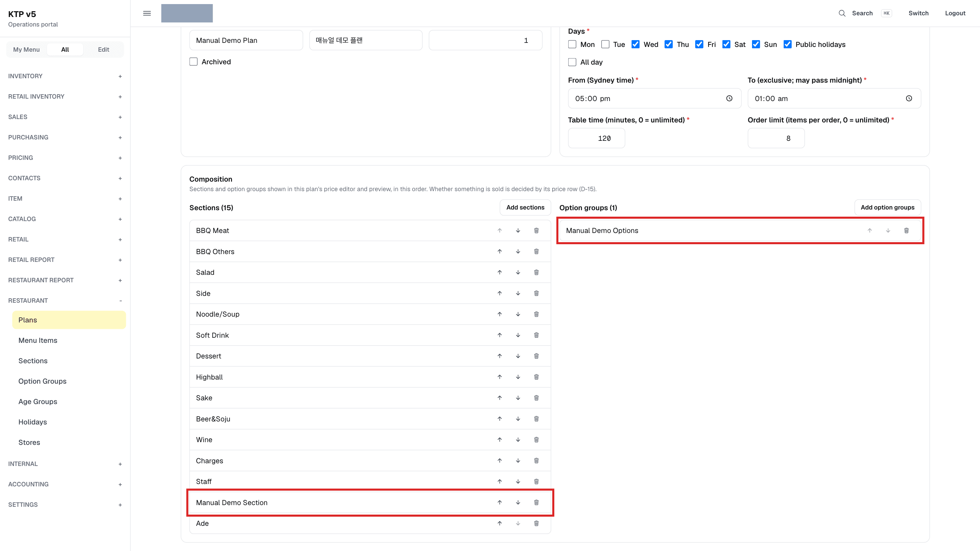The image size is (980, 551).
Task: Collapse the RESTAURANT menu group
Action: [x=65, y=300]
